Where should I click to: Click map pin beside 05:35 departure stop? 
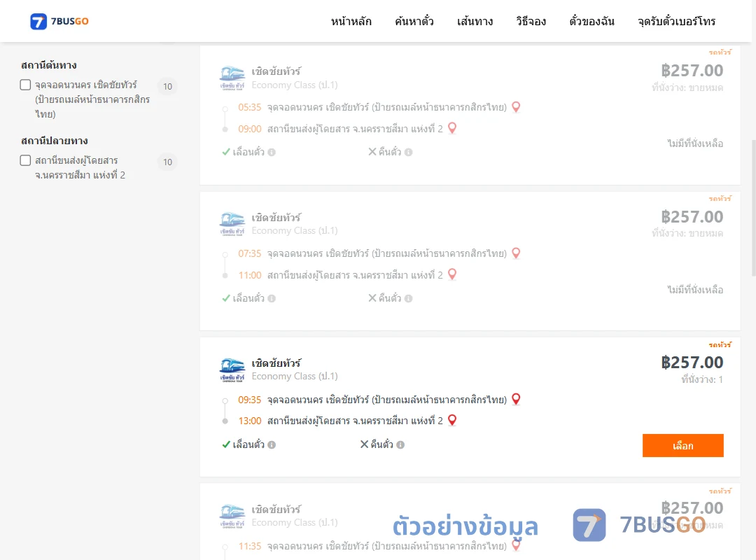pos(516,106)
